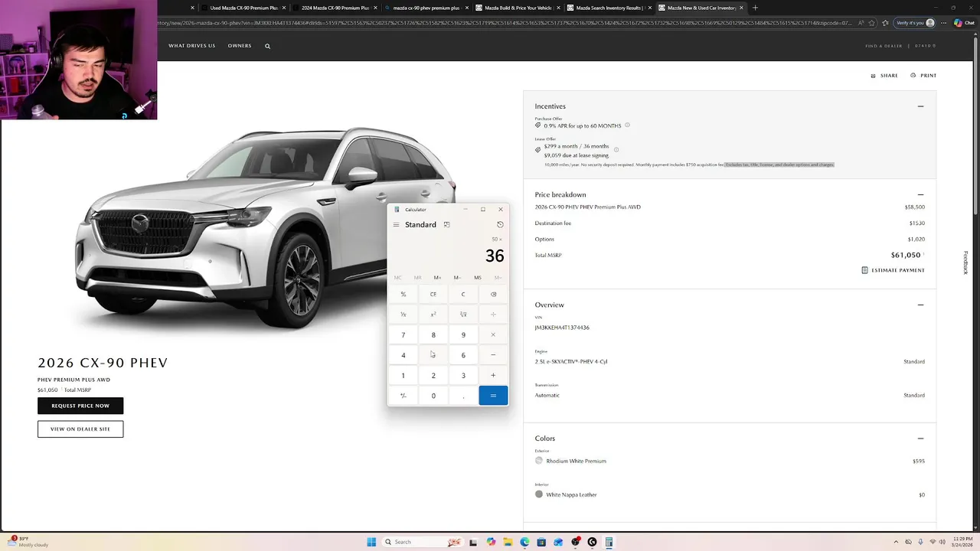Open the weather widget in taskbar
Viewport: 980px width, 551px height.
tap(29, 541)
